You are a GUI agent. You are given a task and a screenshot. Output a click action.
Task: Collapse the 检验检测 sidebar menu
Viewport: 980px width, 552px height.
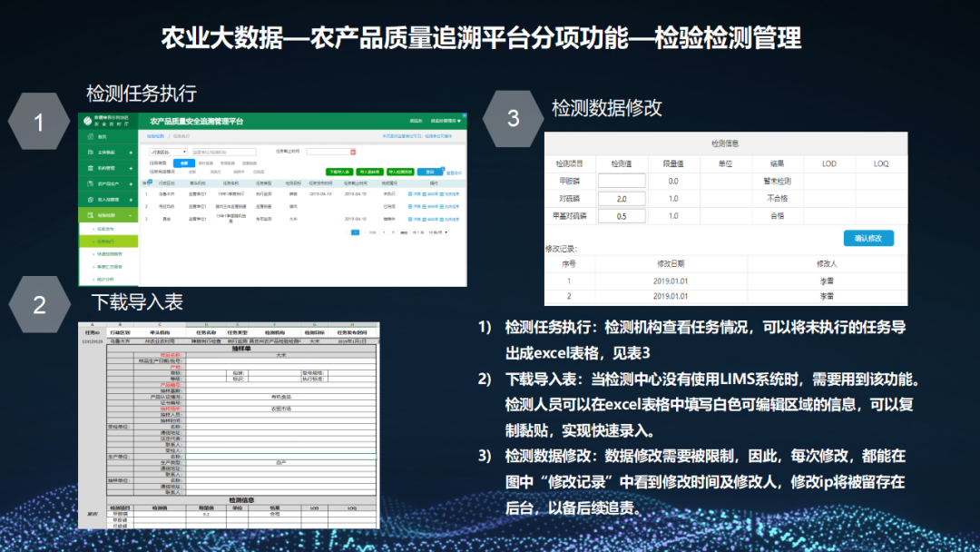131,215
